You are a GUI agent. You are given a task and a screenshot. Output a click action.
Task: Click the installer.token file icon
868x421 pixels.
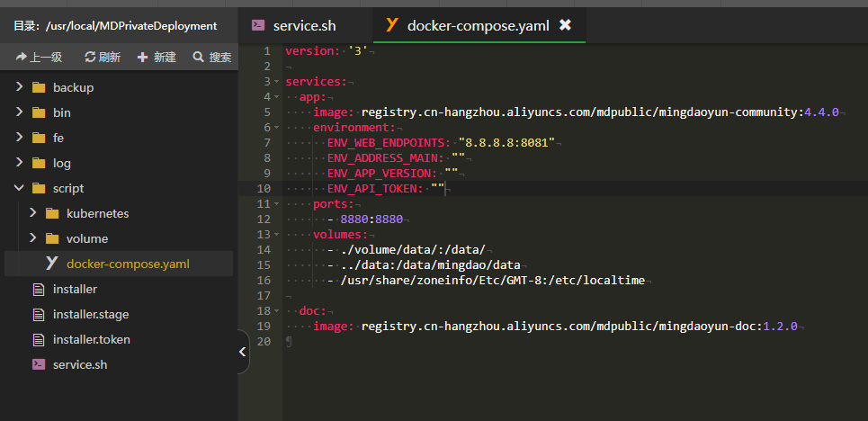[38, 339]
